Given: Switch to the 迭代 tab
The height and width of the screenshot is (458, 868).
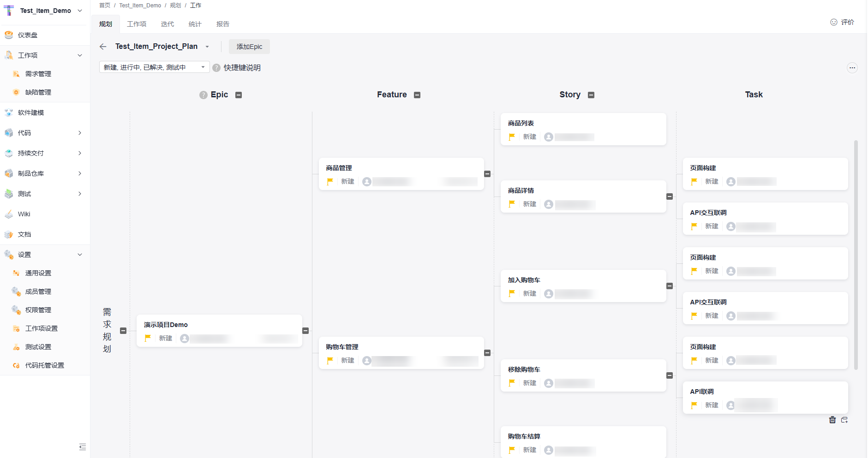Looking at the screenshot, I should pos(168,24).
